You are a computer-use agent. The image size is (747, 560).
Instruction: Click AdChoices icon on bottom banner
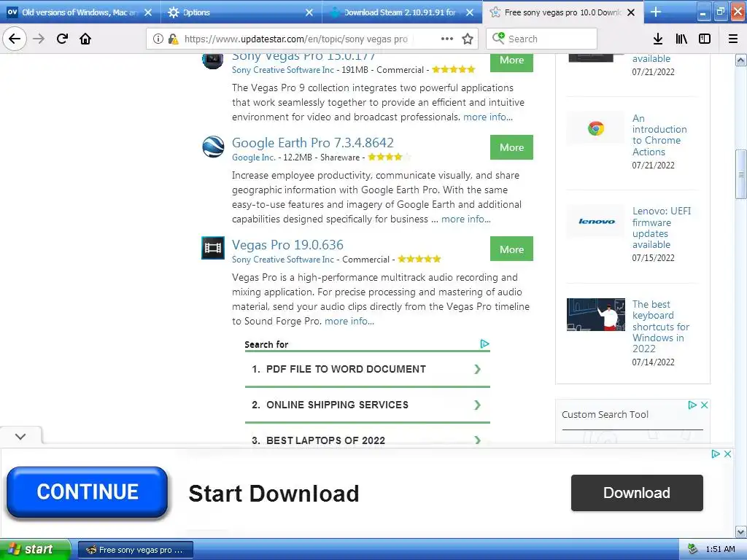coord(716,454)
